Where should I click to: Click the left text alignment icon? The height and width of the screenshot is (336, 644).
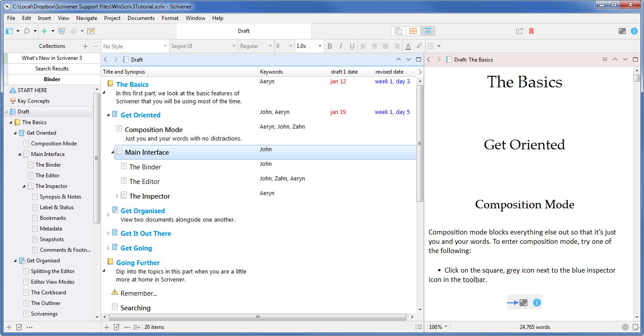[363, 46]
